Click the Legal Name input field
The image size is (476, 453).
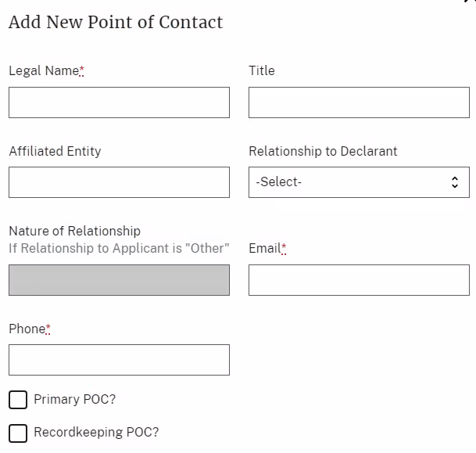[119, 102]
